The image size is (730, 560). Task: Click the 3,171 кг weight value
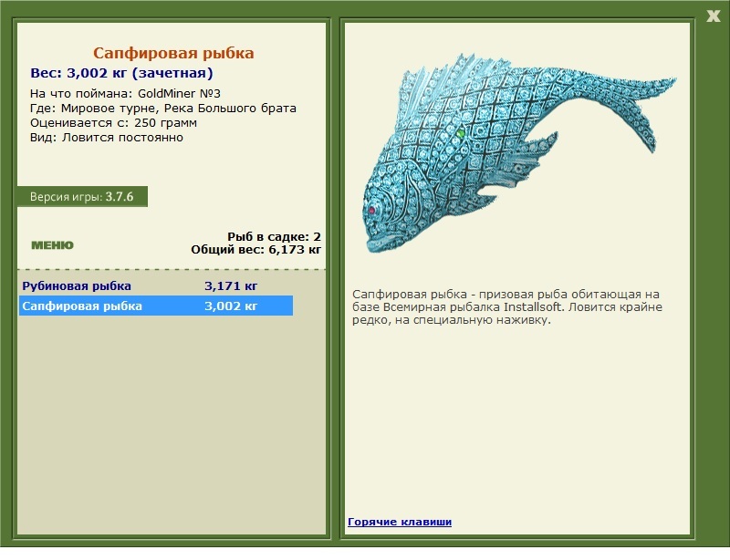pyautogui.click(x=231, y=285)
